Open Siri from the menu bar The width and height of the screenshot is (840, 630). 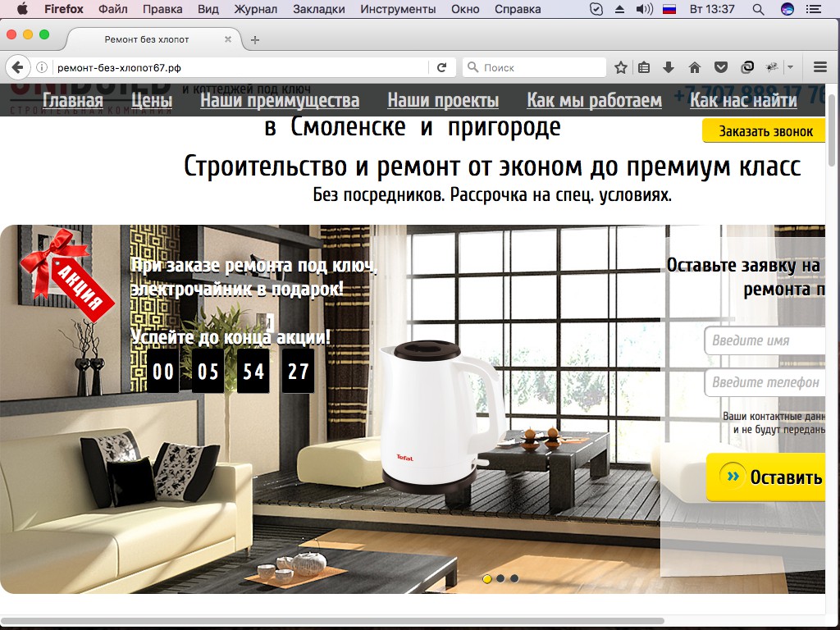point(787,9)
